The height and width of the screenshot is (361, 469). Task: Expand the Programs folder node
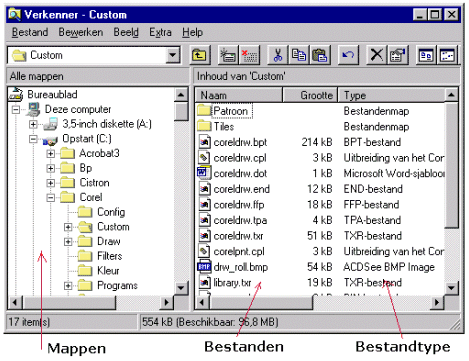[68, 286]
